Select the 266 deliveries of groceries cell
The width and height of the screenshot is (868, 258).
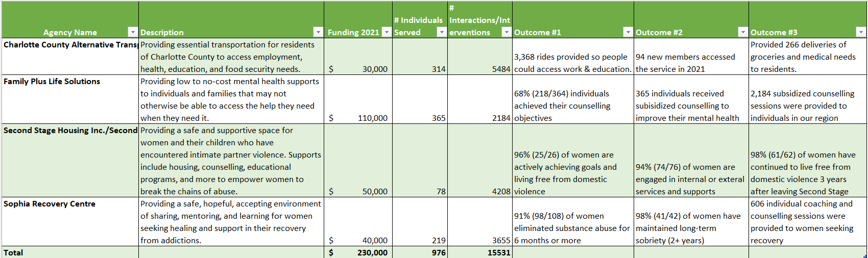pos(808,57)
